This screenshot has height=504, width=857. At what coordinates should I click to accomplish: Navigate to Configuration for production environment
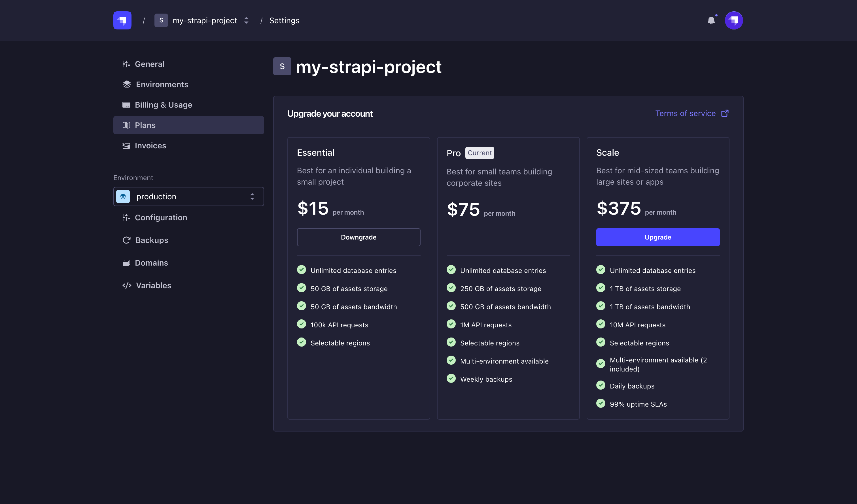(x=161, y=217)
